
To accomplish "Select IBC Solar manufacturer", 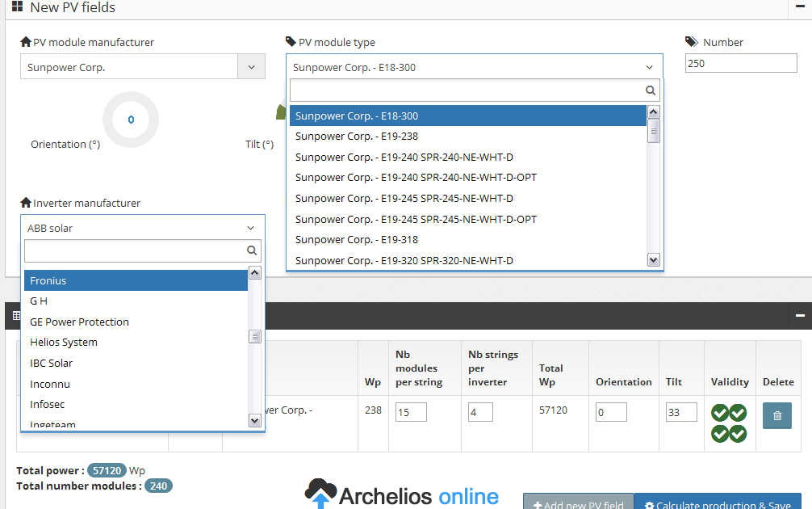I will (136, 363).
